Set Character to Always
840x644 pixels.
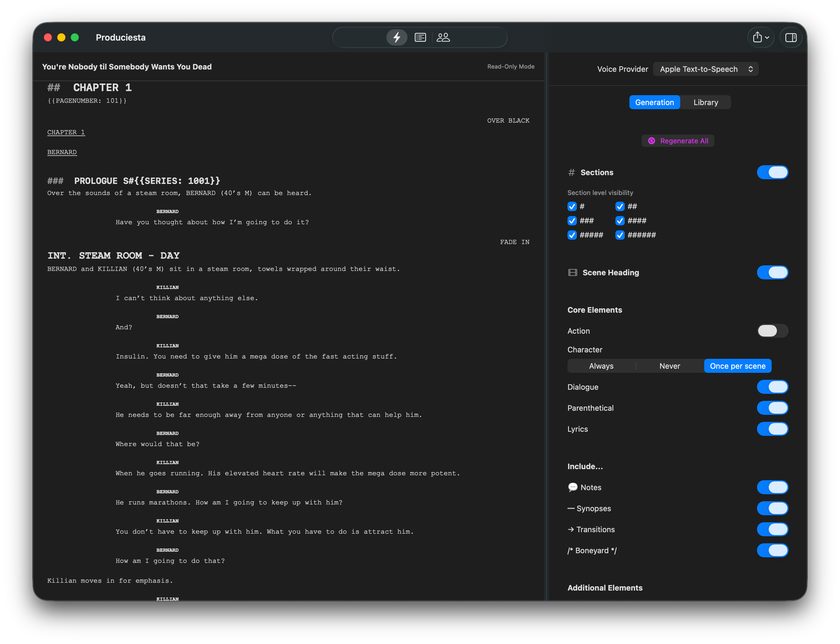(x=601, y=366)
